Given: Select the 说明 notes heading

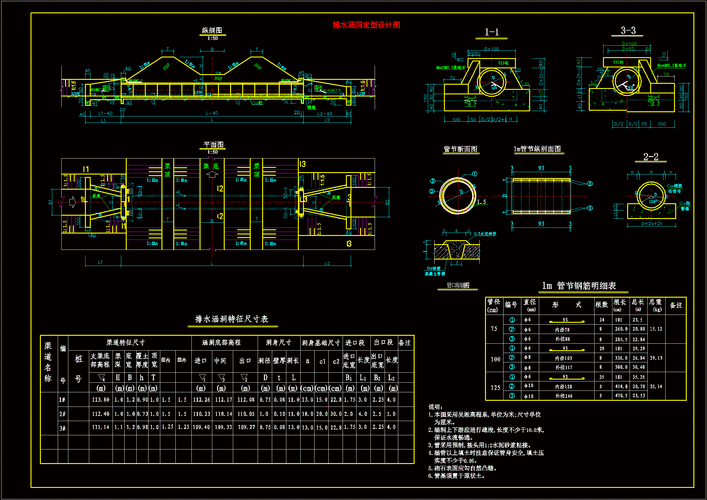Looking at the screenshot, I should click(x=434, y=408).
